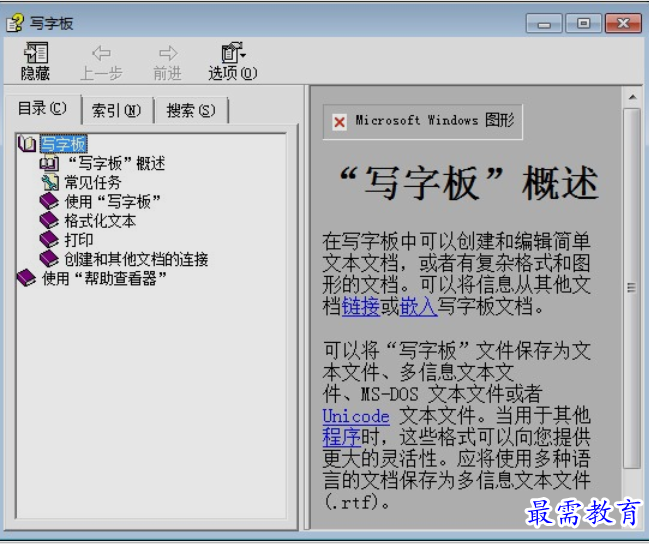649x544 pixels.
Task: Click the help window title bar icon
Action: coord(15,22)
